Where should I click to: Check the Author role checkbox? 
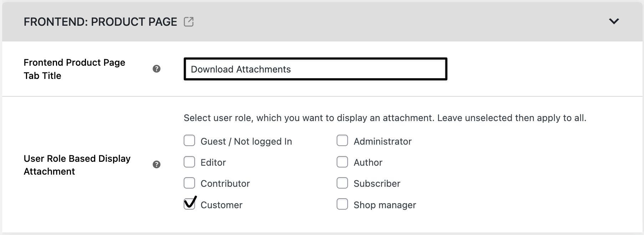coord(342,162)
